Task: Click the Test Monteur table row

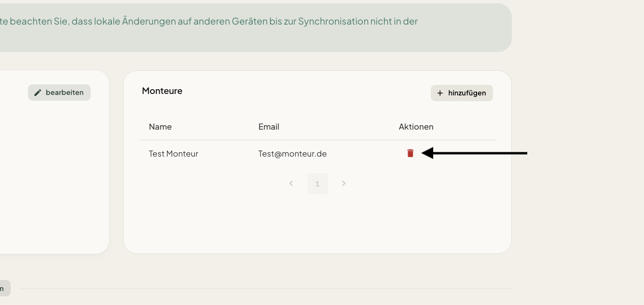Action: [317, 154]
